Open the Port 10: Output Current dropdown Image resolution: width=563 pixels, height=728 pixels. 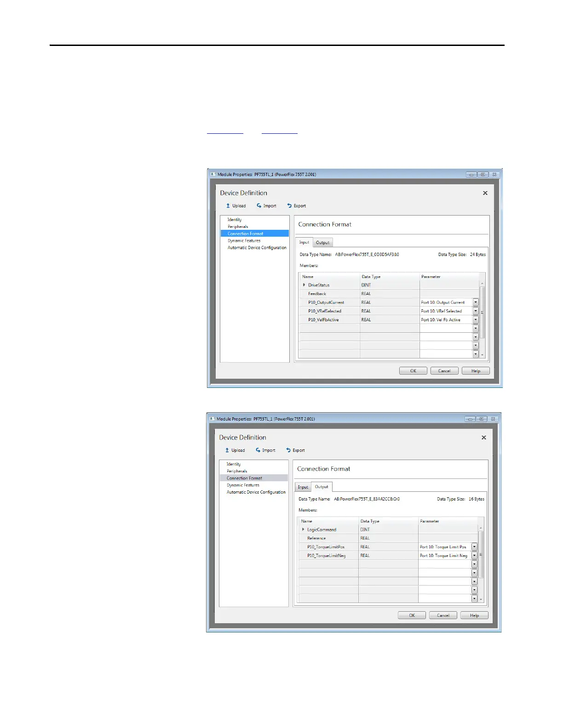(476, 302)
